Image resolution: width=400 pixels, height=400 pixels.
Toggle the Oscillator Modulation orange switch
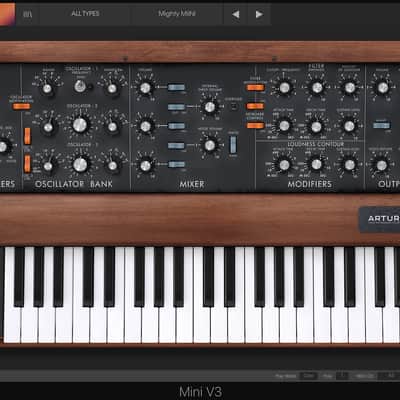coord(21,106)
